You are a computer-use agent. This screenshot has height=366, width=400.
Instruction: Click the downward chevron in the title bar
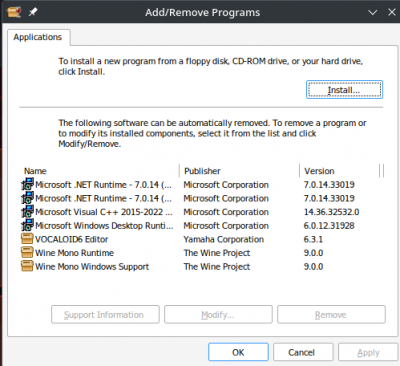[x=373, y=12]
